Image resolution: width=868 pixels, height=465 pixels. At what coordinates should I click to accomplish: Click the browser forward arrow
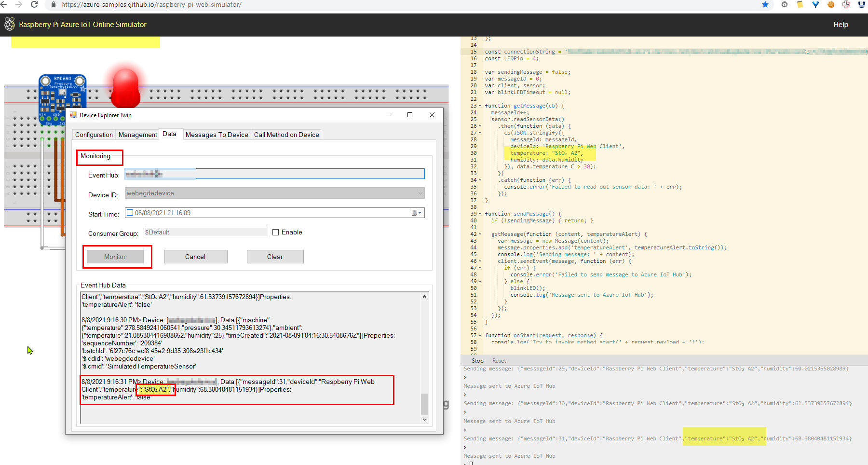coord(19,4)
